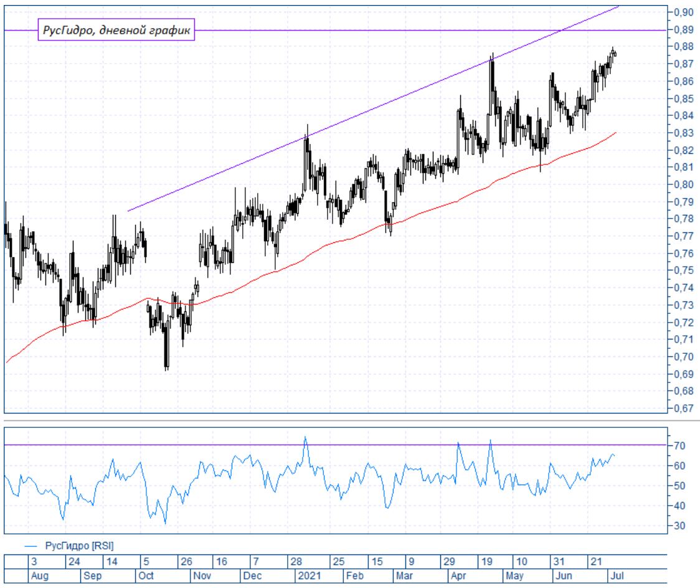Click the Dec month label on timeline
Image resolution: width=700 pixels, height=588 pixels.
(252, 576)
